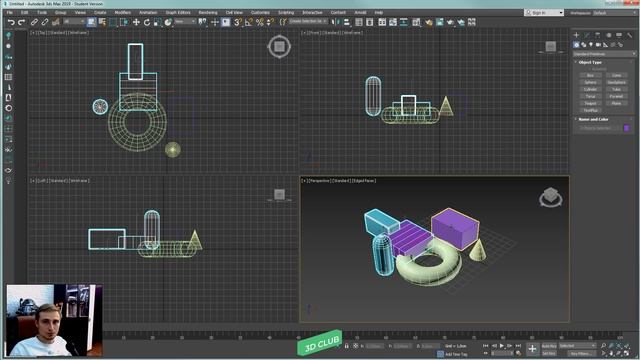Click the purple object color swatch
This screenshot has width=640, height=360.
click(627, 128)
